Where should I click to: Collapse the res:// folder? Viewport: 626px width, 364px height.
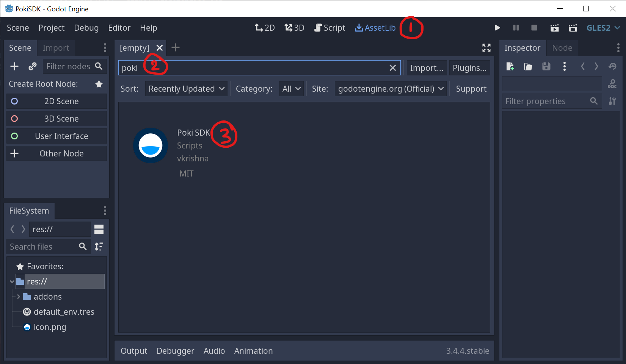tap(12, 282)
